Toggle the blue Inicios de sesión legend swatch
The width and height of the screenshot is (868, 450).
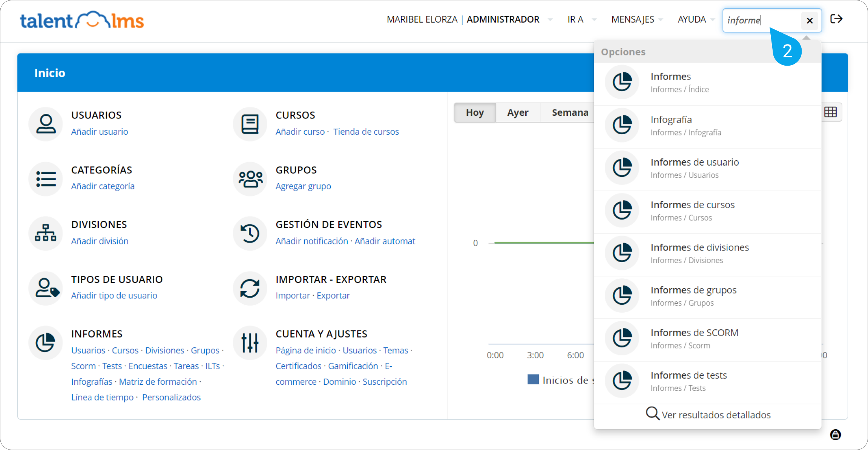click(x=533, y=379)
